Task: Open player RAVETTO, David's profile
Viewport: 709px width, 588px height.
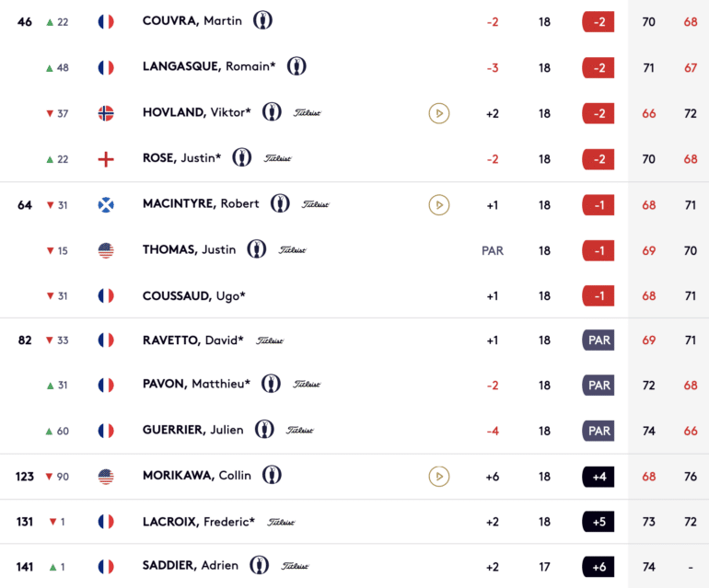Action: [193, 340]
